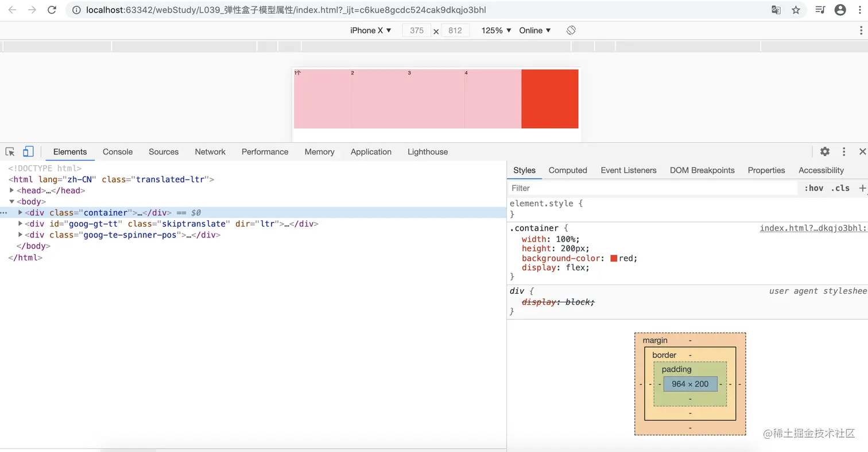Open the Online throttling dropdown
Screen dimensions: 868x452
click(535, 30)
